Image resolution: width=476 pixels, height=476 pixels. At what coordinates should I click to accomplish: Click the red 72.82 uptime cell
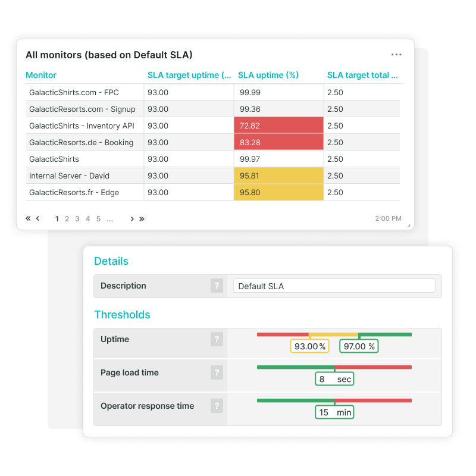(278, 126)
